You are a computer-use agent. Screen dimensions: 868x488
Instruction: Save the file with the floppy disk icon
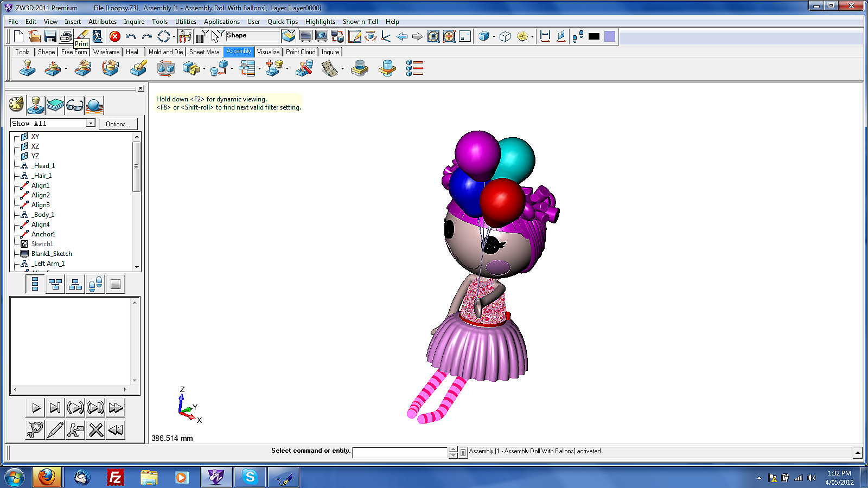(50, 36)
